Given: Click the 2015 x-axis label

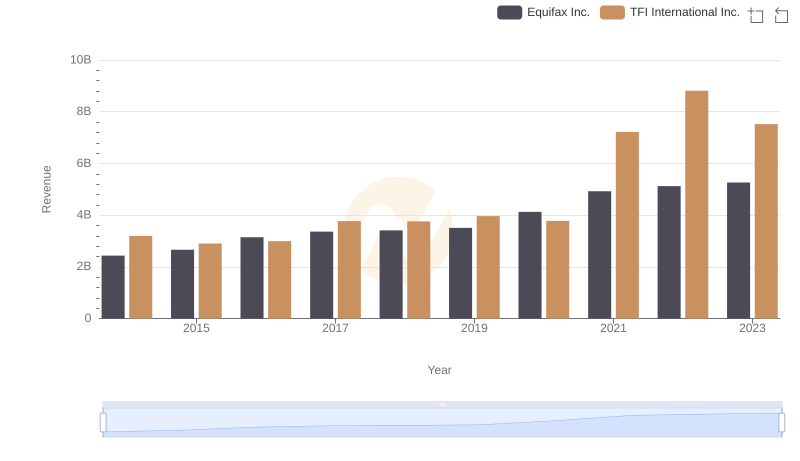Looking at the screenshot, I should point(196,328).
